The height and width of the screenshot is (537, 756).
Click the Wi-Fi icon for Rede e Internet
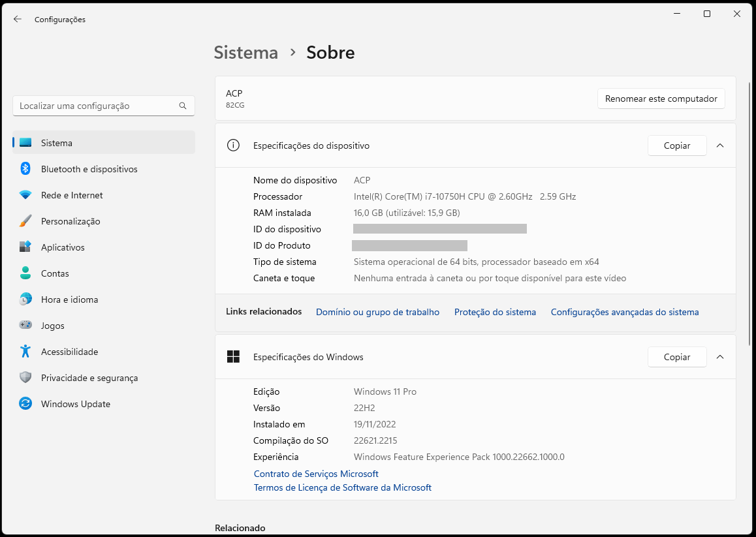pos(25,195)
